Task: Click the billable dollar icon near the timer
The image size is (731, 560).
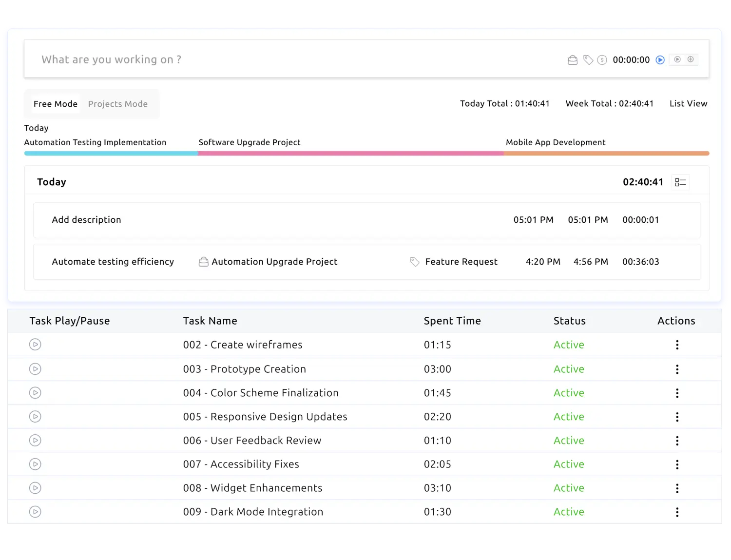Action: pos(601,59)
